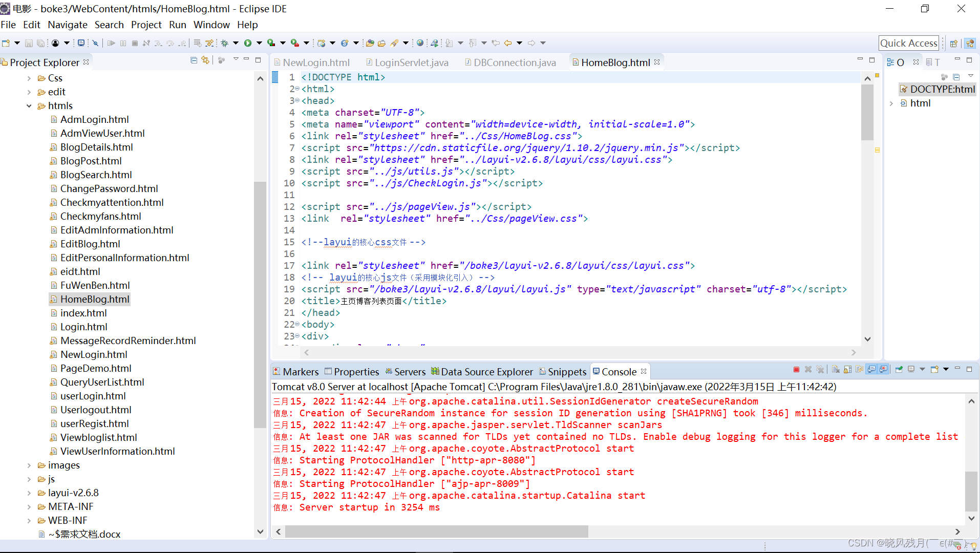Screen dimensions: 980x553
Task: Click the Terminate icon in main toolbar
Action: click(x=135, y=43)
